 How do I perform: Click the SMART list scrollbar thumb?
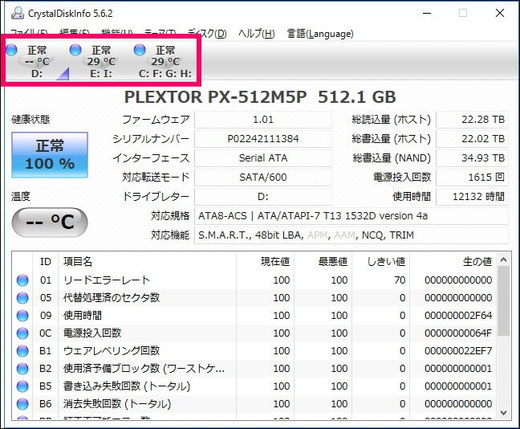click(504, 301)
